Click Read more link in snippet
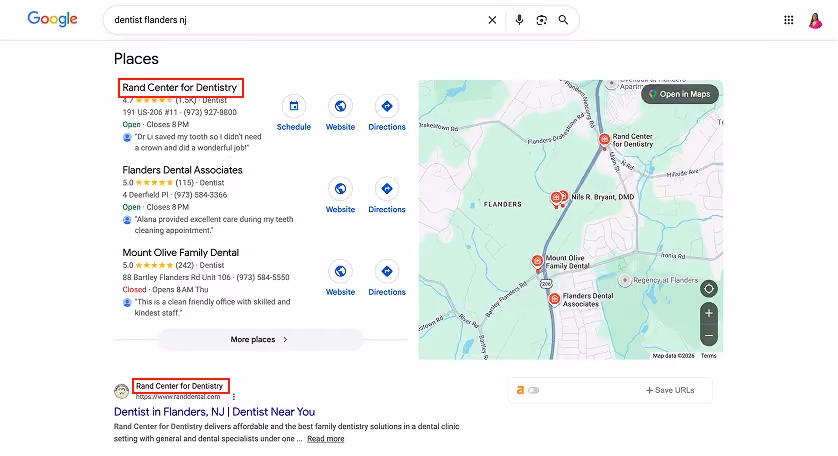Viewport: 838px width, 456px height. 325,439
